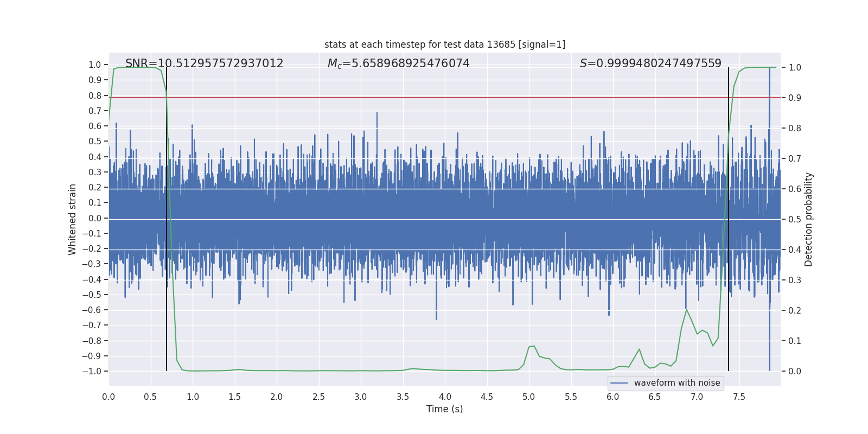Image resolution: width=868 pixels, height=434 pixels.
Task: Click the 2.5 tick on time axis
Action: 318,397
